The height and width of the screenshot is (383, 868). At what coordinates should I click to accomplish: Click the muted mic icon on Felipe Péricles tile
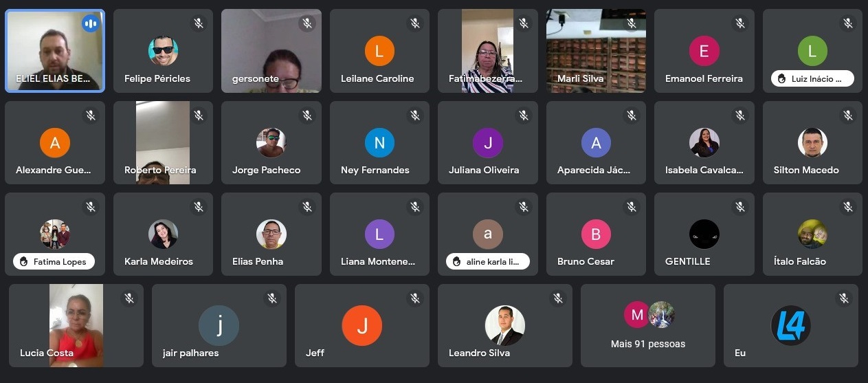pos(199,23)
